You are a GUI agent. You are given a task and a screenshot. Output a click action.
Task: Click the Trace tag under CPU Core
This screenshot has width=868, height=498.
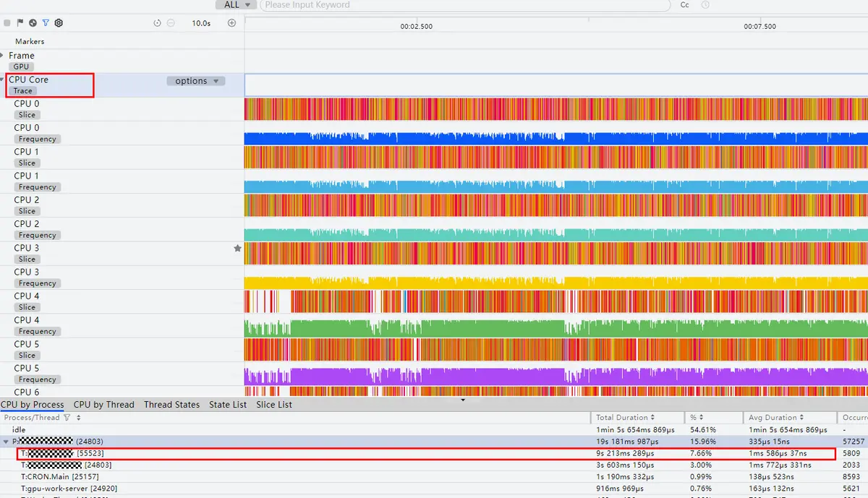[22, 91]
